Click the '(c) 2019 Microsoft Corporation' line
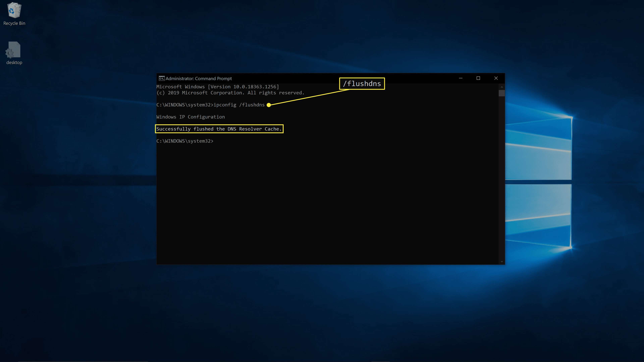The image size is (644, 362). pyautogui.click(x=230, y=93)
